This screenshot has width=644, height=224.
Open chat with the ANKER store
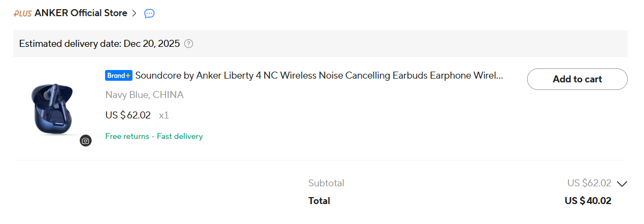(x=150, y=13)
